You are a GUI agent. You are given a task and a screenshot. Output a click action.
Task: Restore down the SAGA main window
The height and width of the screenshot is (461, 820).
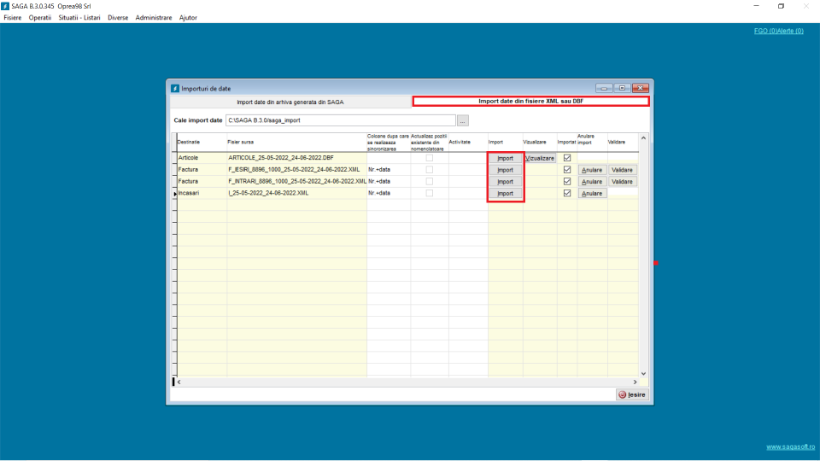click(x=781, y=6)
